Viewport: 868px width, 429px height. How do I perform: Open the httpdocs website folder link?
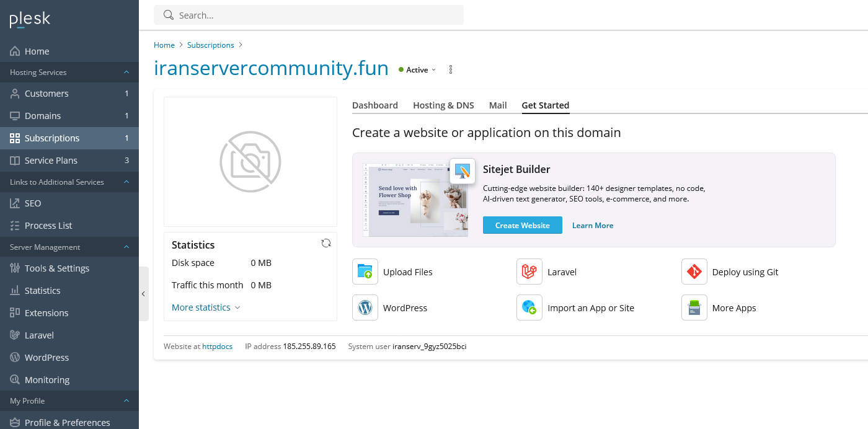pos(217,347)
